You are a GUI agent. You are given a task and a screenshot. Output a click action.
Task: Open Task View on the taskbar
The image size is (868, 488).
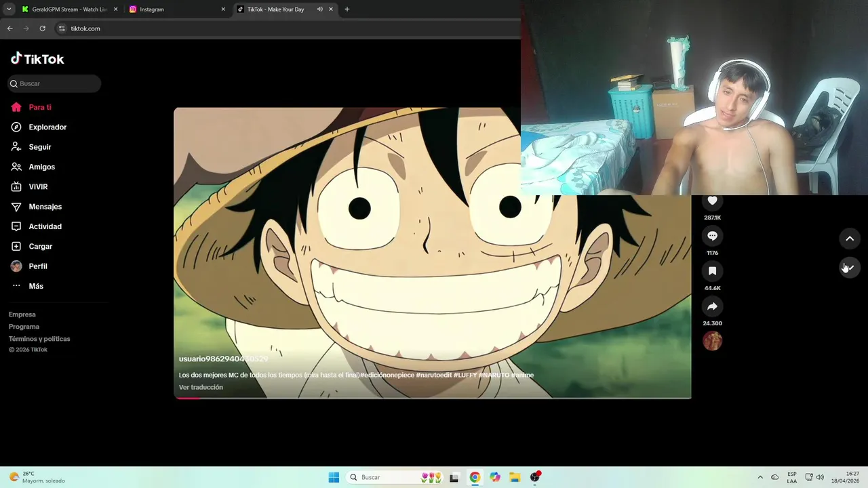click(454, 477)
